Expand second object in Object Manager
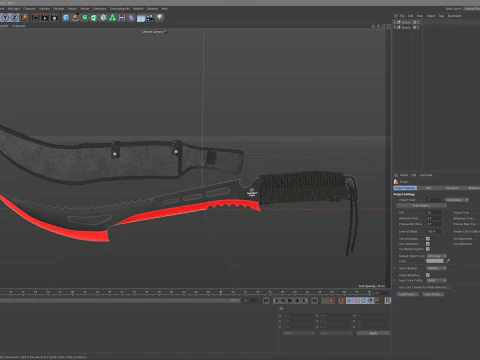 [394, 27]
